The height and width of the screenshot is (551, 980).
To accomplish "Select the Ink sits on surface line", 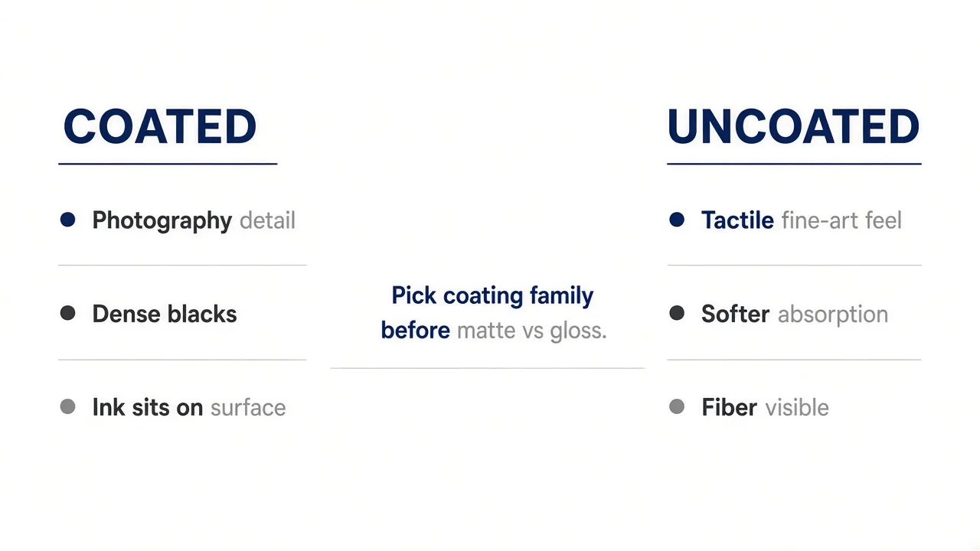I will [x=189, y=407].
